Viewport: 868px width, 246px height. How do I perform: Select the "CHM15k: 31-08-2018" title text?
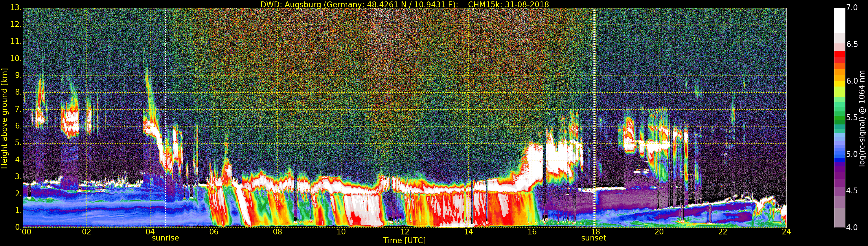(x=508, y=4)
